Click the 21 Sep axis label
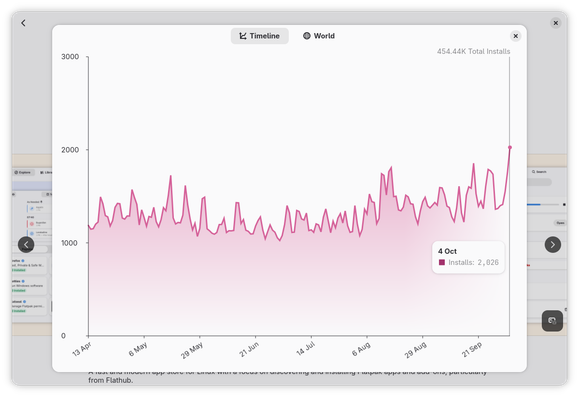579x397 pixels. click(x=472, y=349)
